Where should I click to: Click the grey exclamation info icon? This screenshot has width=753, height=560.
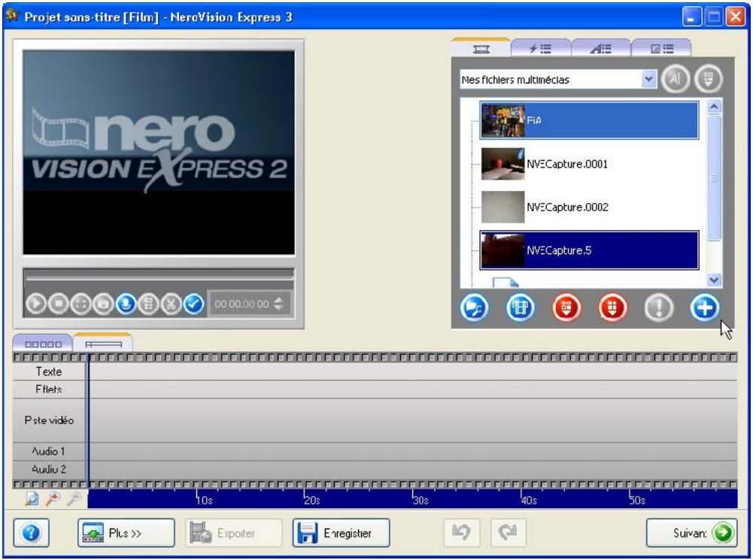tap(658, 307)
